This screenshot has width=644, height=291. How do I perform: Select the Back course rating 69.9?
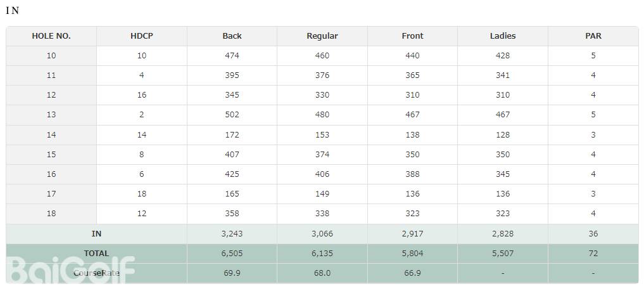click(232, 273)
